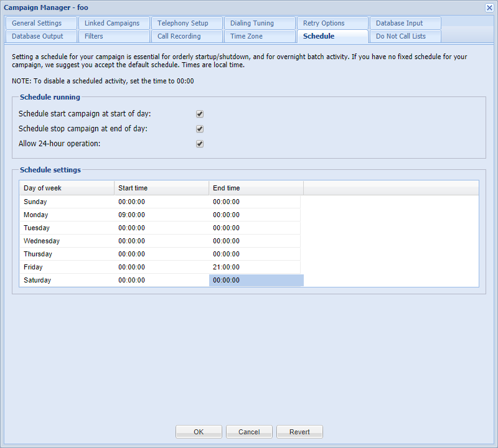Switch to Linked Campaigns tab
Screen dimensions: 498x448
pyautogui.click(x=112, y=23)
